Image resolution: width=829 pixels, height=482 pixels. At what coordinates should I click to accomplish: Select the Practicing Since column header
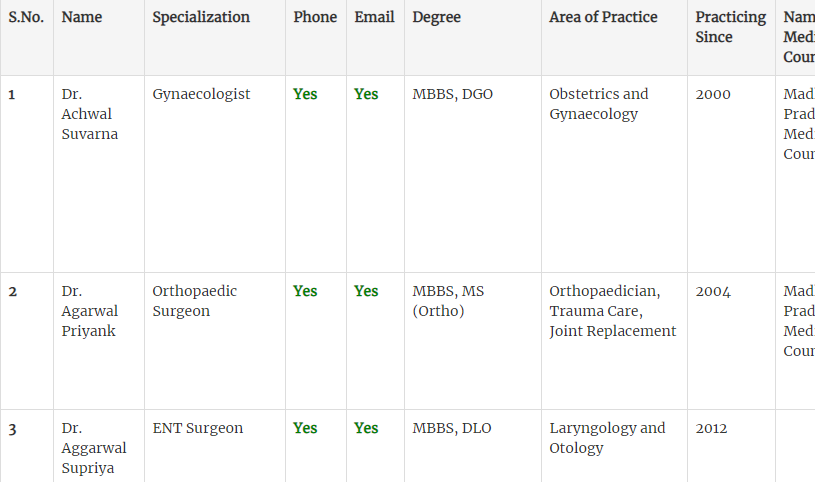(x=730, y=27)
